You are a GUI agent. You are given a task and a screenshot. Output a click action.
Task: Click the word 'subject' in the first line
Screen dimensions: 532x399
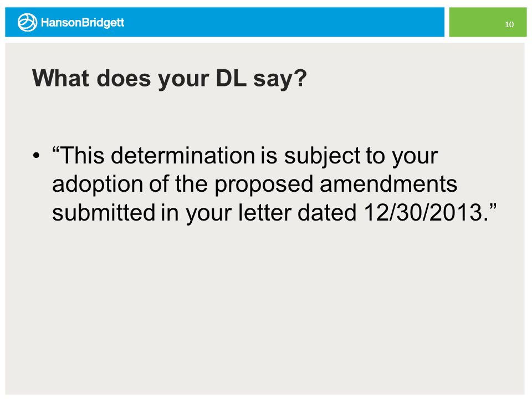[x=323, y=156]
